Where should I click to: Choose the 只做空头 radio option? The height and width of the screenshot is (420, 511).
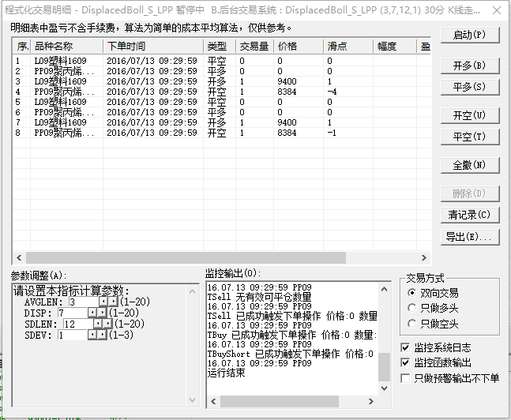tap(411, 324)
